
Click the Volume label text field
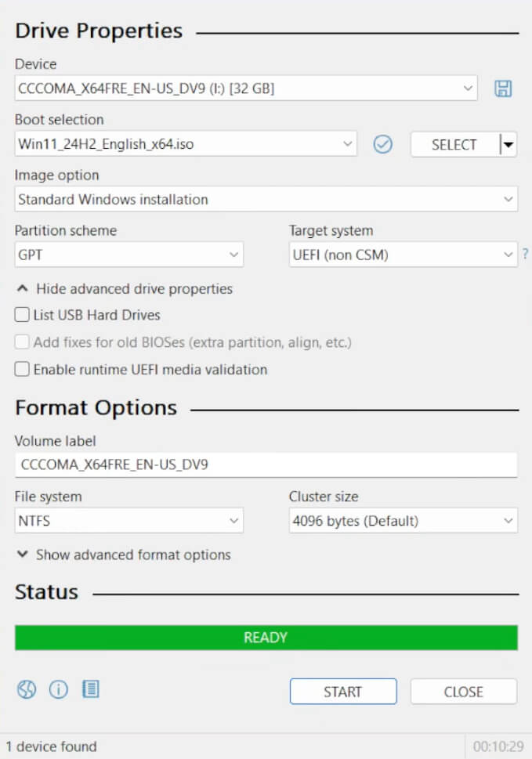[266, 464]
